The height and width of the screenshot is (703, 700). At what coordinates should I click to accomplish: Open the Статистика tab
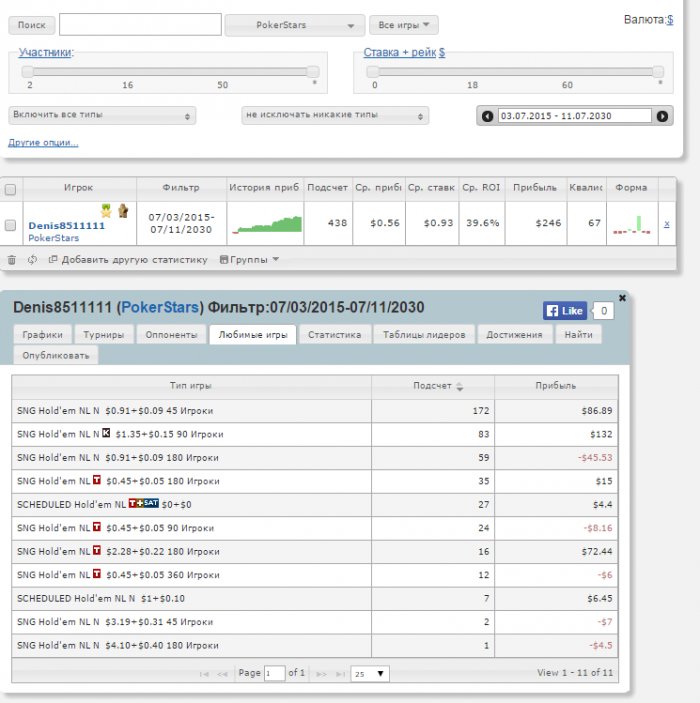pos(335,335)
